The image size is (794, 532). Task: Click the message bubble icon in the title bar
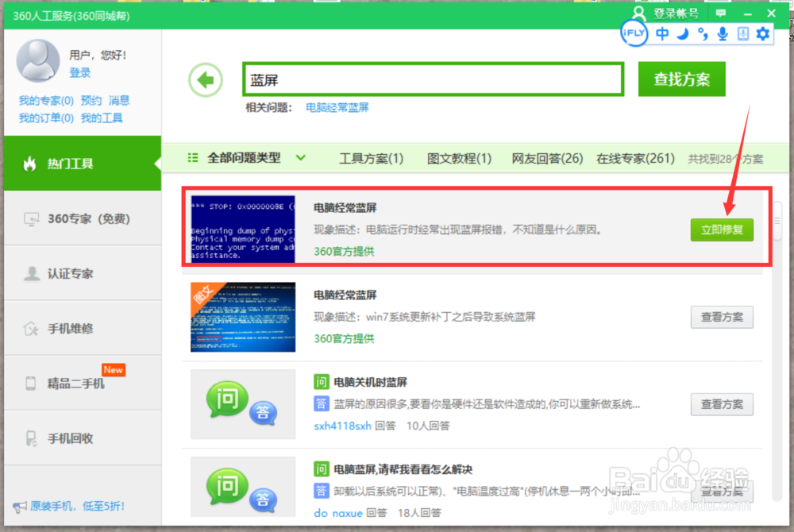(x=720, y=13)
